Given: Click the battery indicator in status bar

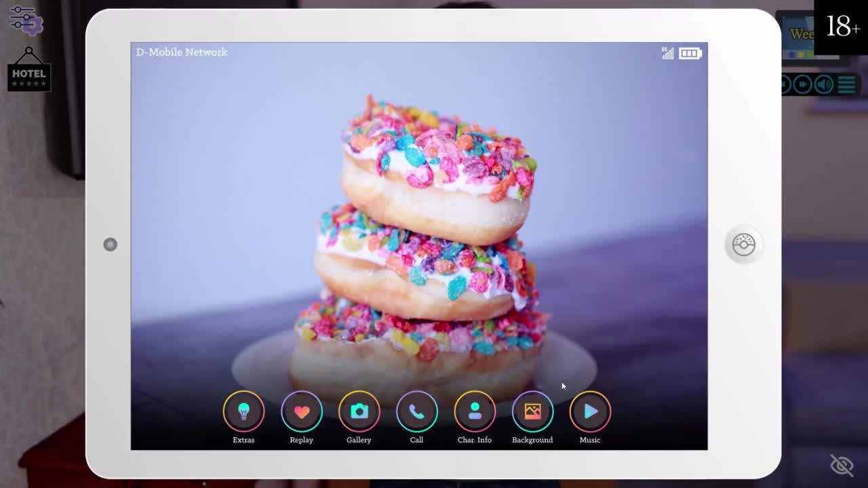Looking at the screenshot, I should coord(690,54).
